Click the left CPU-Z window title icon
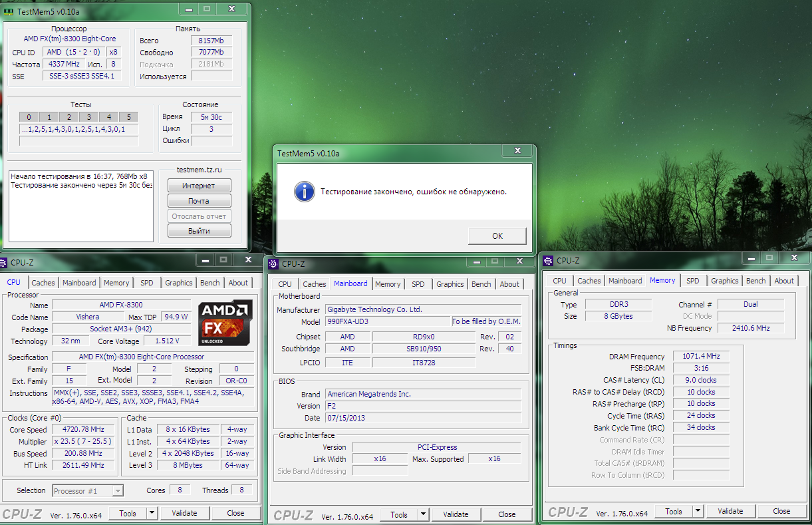The width and height of the screenshot is (812, 525). coord(3,262)
